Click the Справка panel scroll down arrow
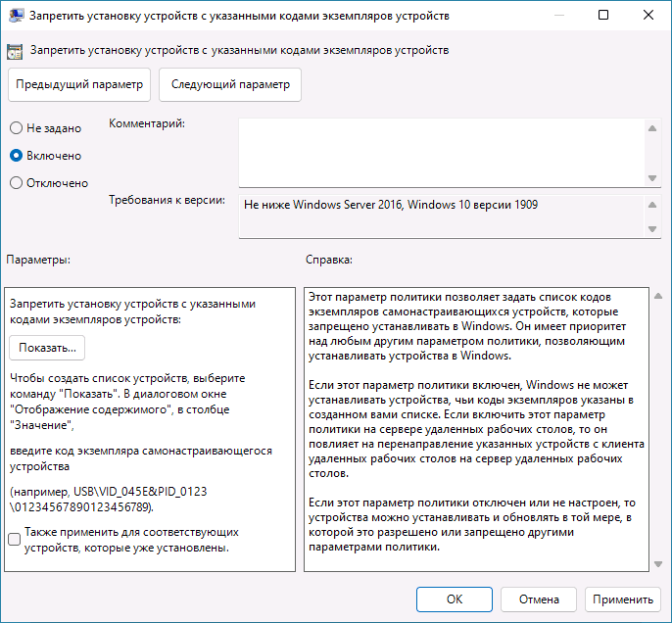 (658, 564)
